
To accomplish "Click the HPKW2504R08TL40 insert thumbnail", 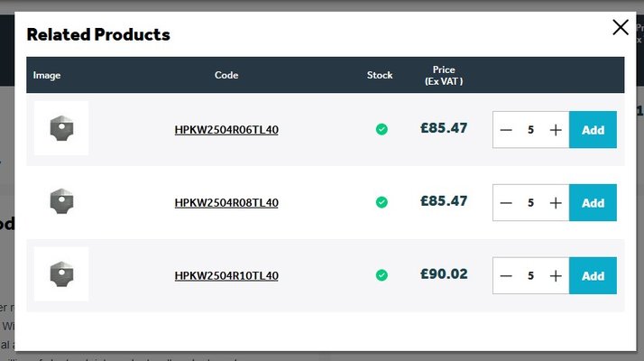I will tap(61, 201).
